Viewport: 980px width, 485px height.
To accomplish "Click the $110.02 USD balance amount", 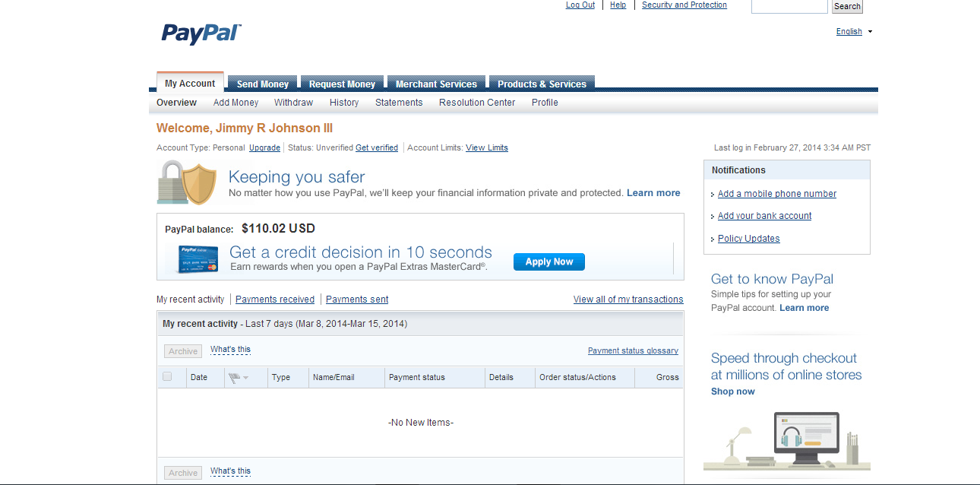I will pos(278,228).
